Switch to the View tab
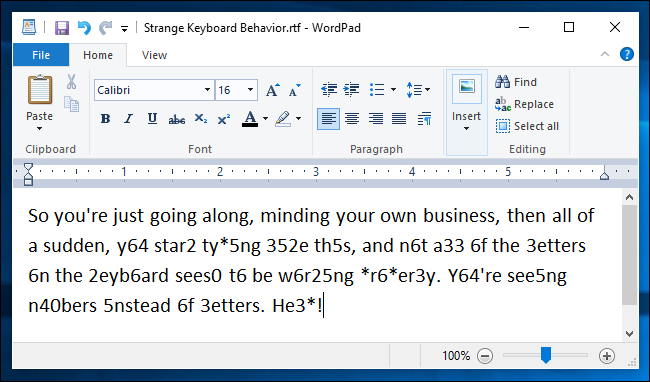The width and height of the screenshot is (650, 382). [154, 55]
